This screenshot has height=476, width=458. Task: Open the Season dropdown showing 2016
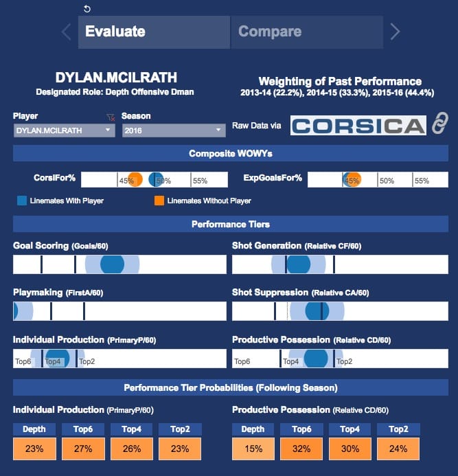173,130
